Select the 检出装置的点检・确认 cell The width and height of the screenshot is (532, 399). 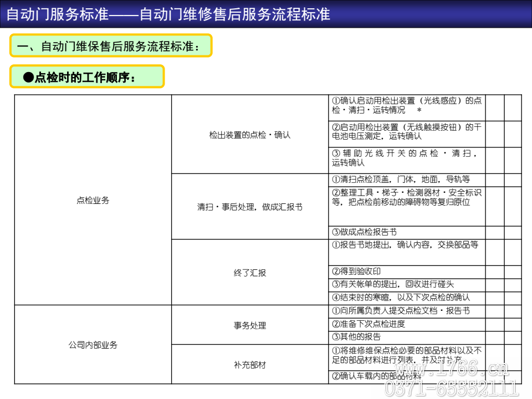click(x=249, y=135)
